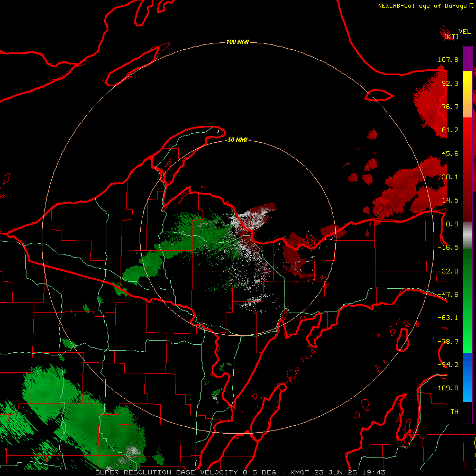Click the 100 NMI range ring label
476x476 pixels.
click(237, 42)
